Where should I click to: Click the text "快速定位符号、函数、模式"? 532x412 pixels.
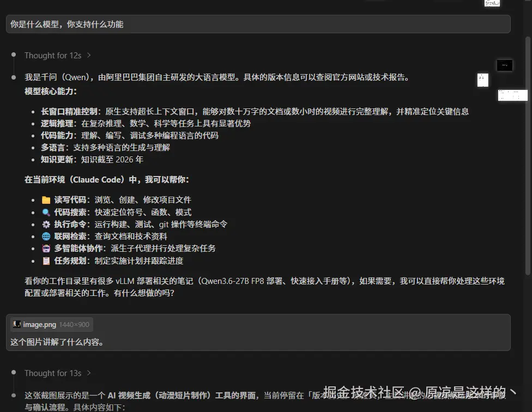click(x=143, y=213)
